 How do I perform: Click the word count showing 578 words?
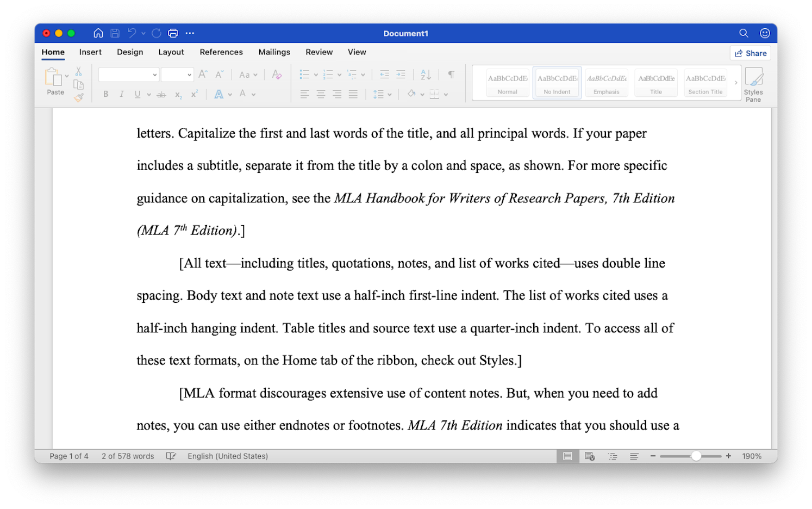tap(127, 456)
